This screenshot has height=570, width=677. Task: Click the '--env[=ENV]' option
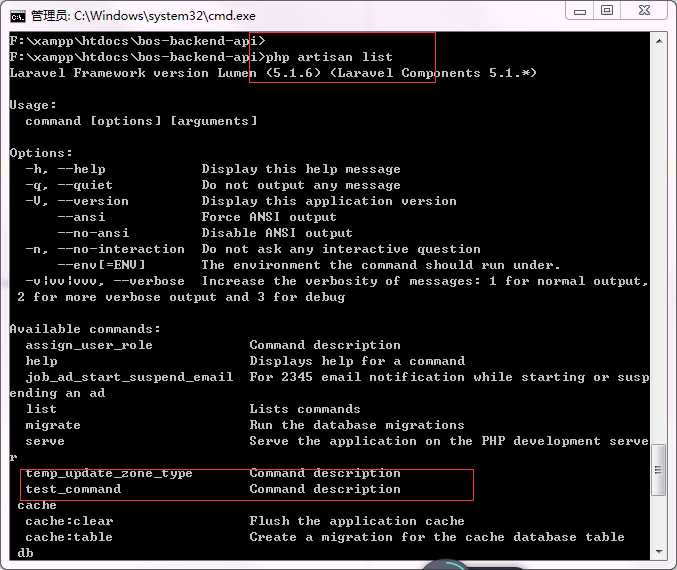click(x=101, y=265)
